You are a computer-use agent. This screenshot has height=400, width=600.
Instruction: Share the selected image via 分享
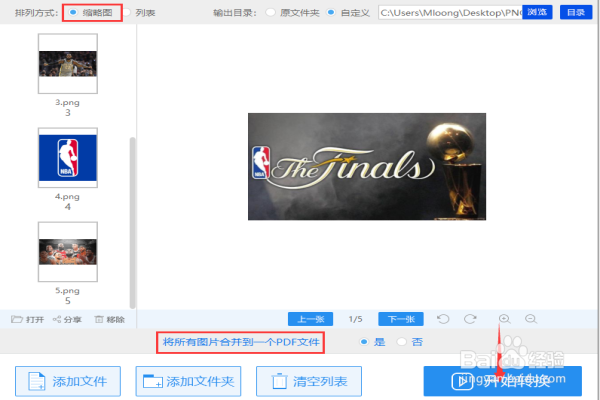point(67,319)
